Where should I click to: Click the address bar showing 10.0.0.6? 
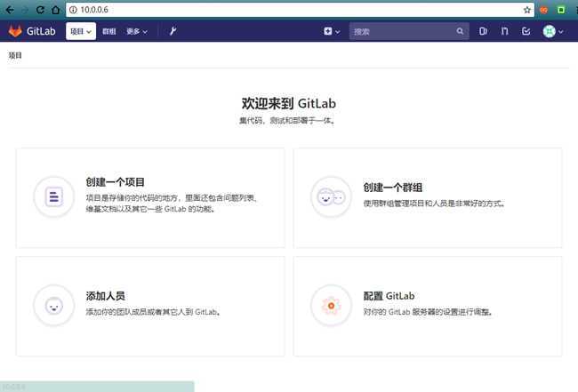(x=300, y=10)
